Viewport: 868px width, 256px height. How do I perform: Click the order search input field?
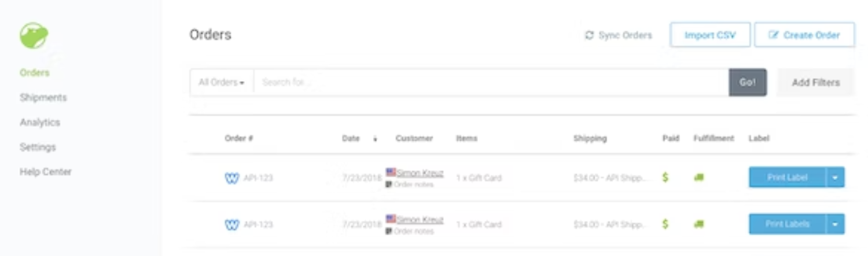(491, 82)
